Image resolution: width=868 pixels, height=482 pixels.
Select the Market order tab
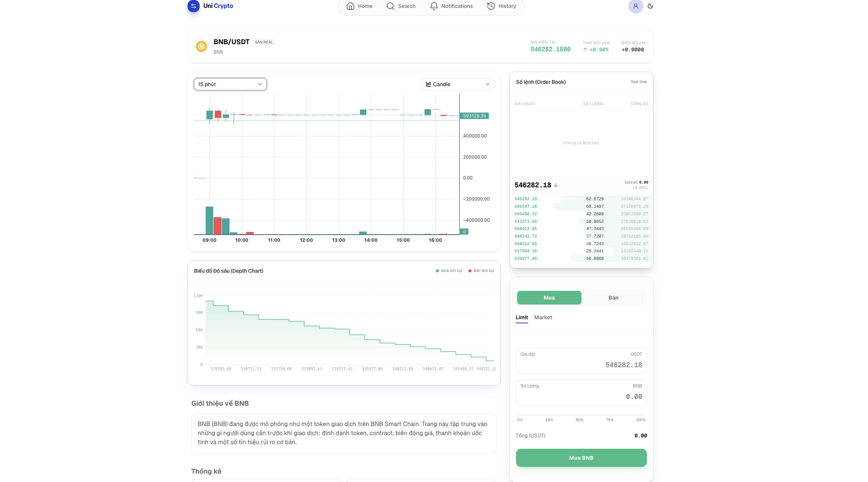click(543, 317)
